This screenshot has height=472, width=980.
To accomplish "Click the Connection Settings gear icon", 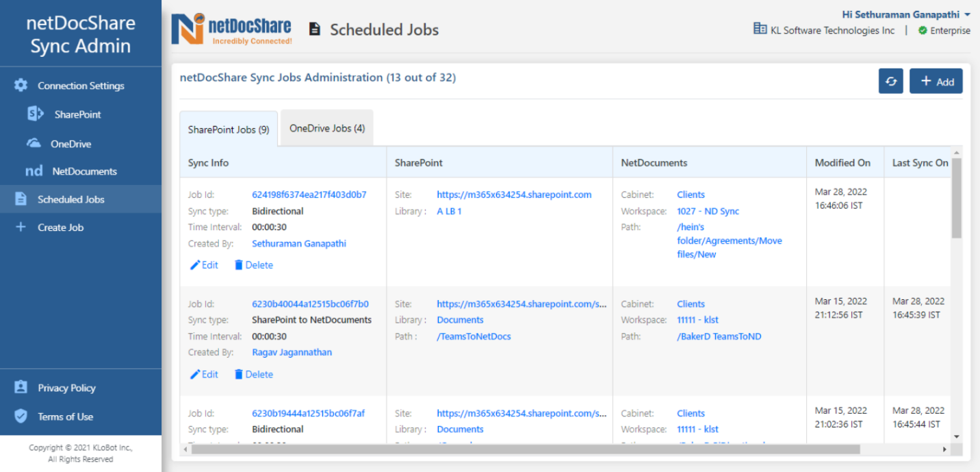I will click(x=21, y=86).
